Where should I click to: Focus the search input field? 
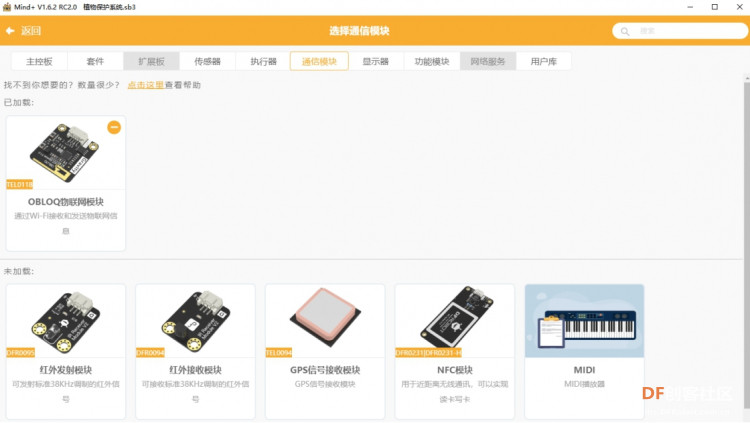680,31
